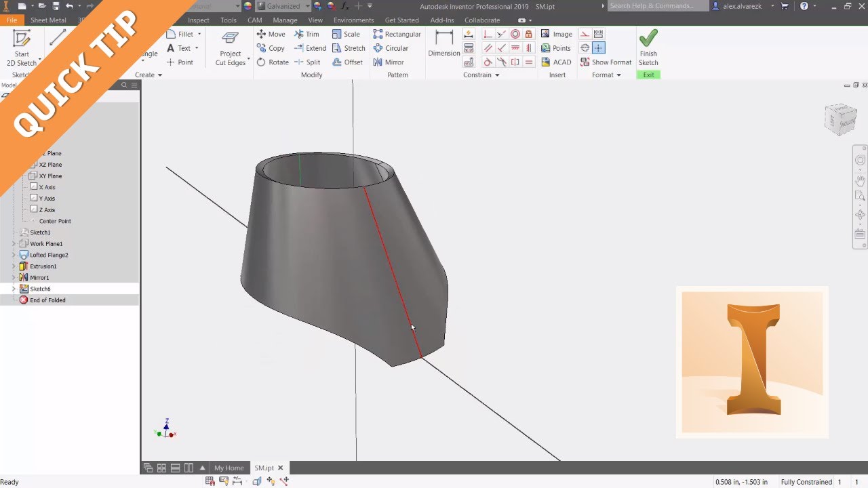Open the Galvanized material dropdown
868x488 pixels.
tap(307, 6)
